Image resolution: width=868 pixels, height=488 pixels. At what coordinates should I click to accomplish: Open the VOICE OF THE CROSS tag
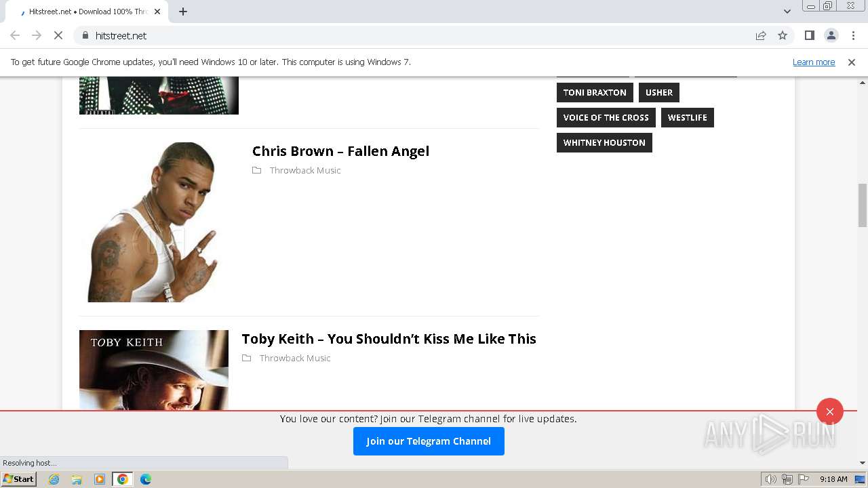[x=606, y=117]
